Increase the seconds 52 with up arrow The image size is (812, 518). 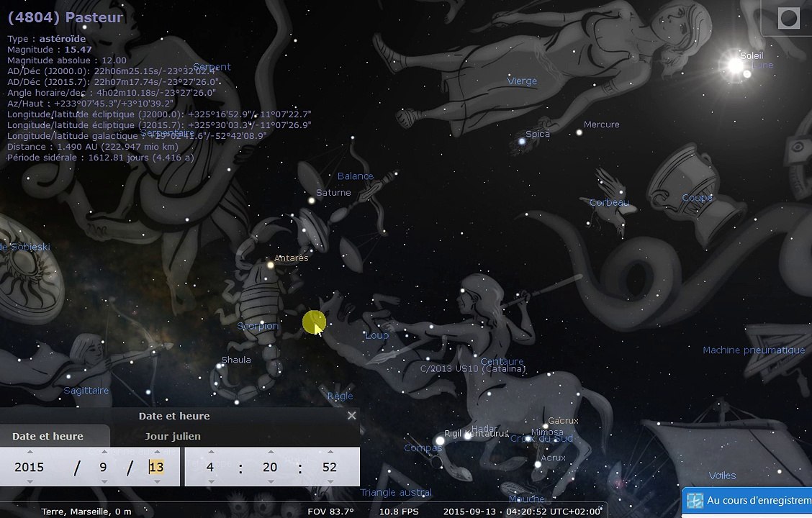330,452
